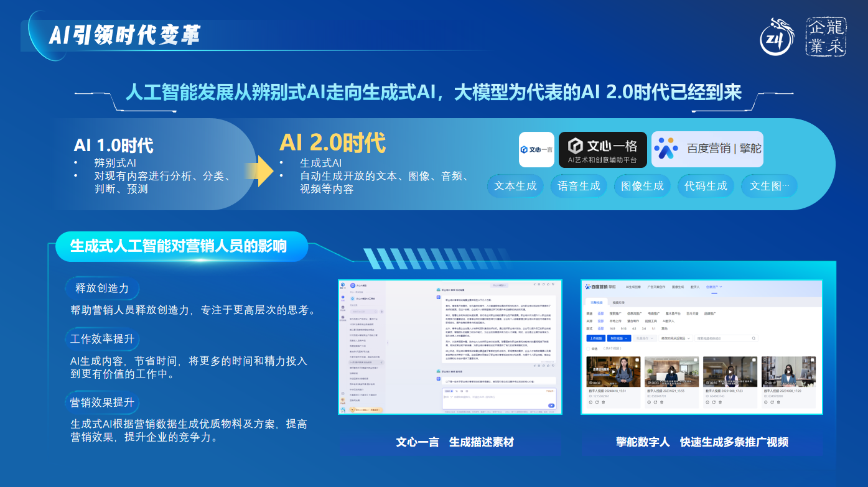Filter by 信息流推广 channel

pyautogui.click(x=634, y=313)
